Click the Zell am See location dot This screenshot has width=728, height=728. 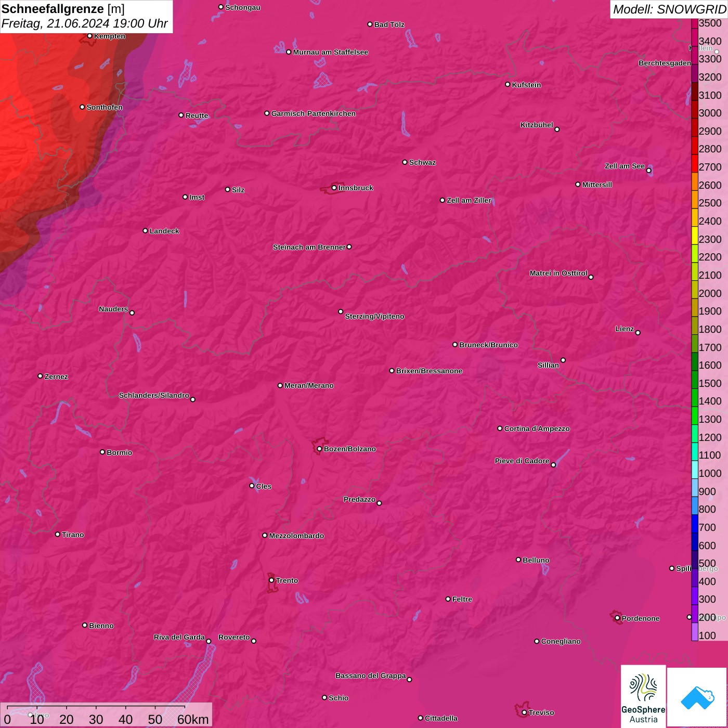pos(648,171)
